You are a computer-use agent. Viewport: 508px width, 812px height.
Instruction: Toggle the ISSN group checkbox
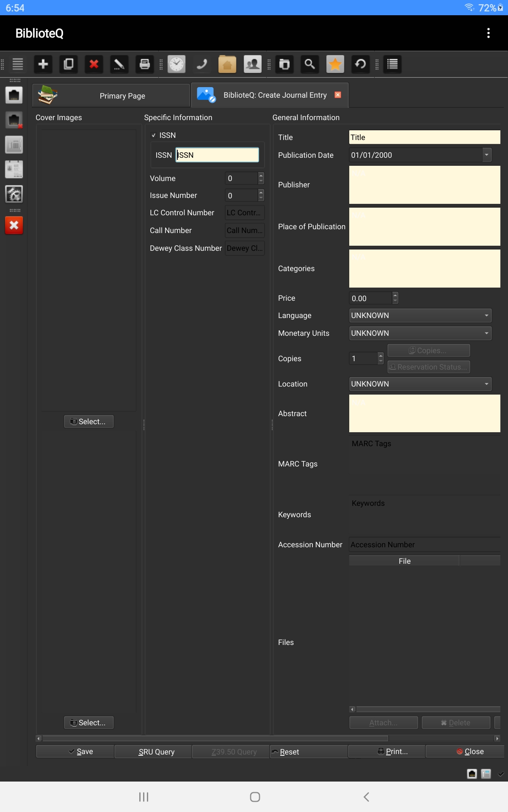coord(154,135)
